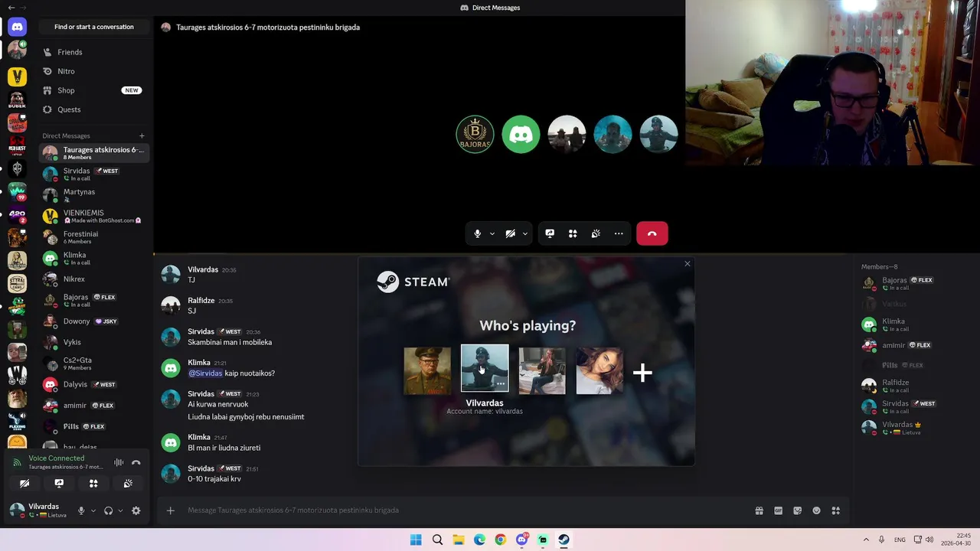980x551 pixels.
Task: Open Shop page
Action: 93,90
